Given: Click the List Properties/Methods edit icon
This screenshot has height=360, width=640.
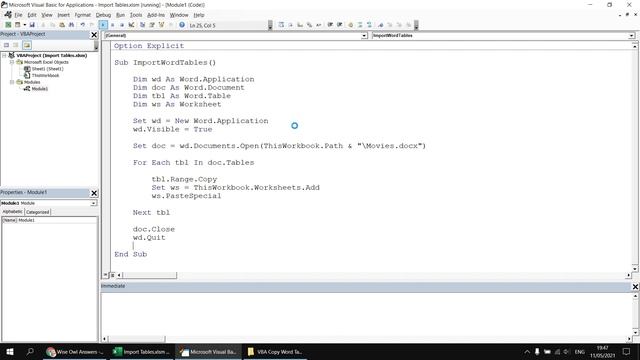Looking at the screenshot, I should coord(281,25).
